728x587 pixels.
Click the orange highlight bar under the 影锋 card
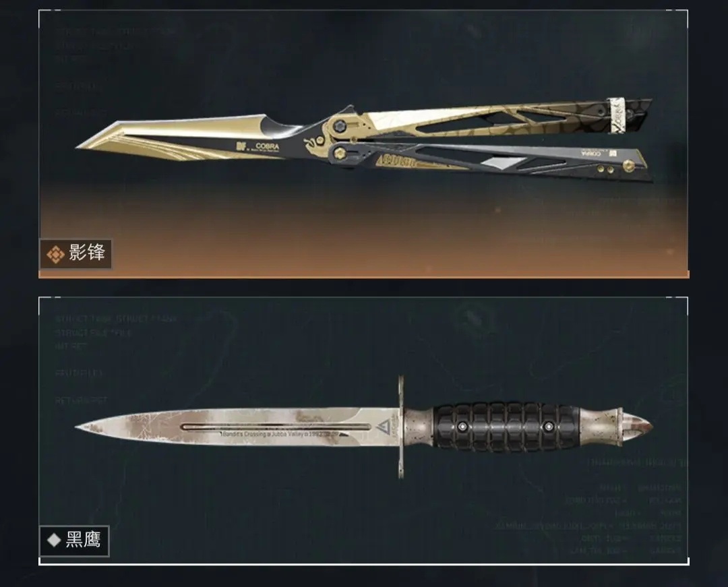(x=363, y=275)
